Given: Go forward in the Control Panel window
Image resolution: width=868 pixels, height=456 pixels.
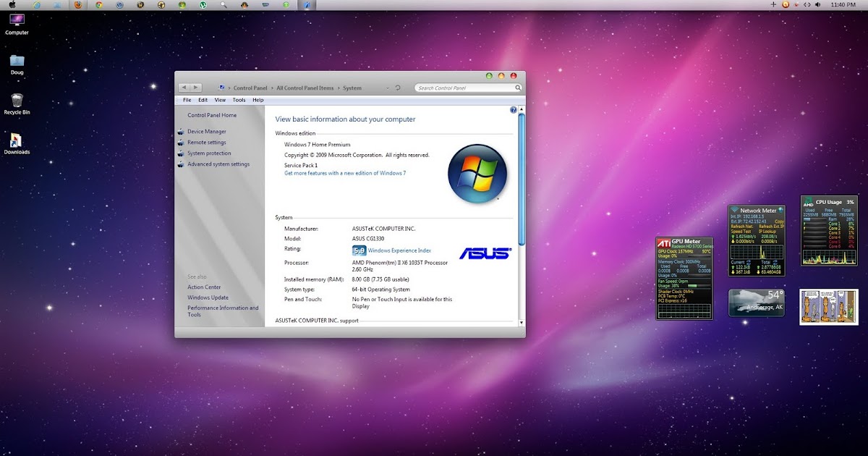Looking at the screenshot, I should 195,88.
